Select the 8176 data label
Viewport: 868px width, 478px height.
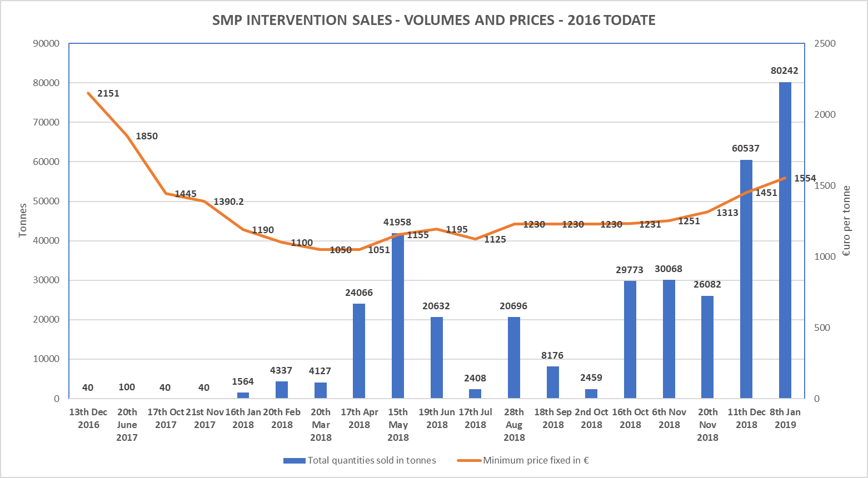[552, 355]
